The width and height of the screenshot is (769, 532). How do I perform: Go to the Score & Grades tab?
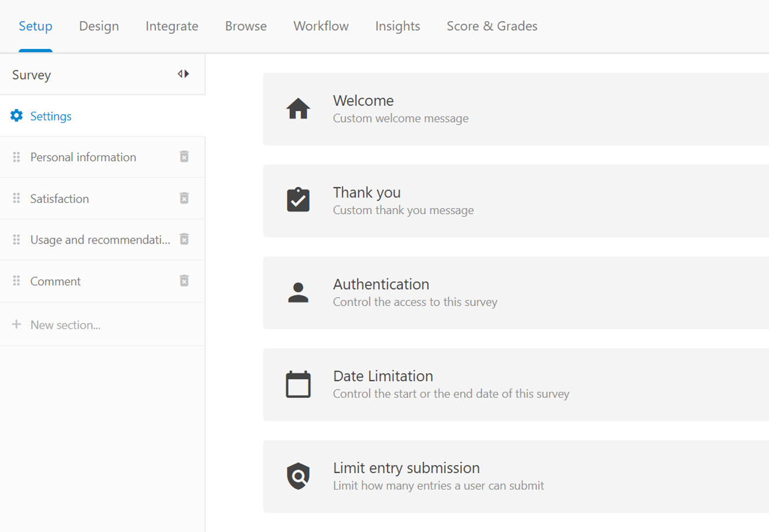point(492,26)
